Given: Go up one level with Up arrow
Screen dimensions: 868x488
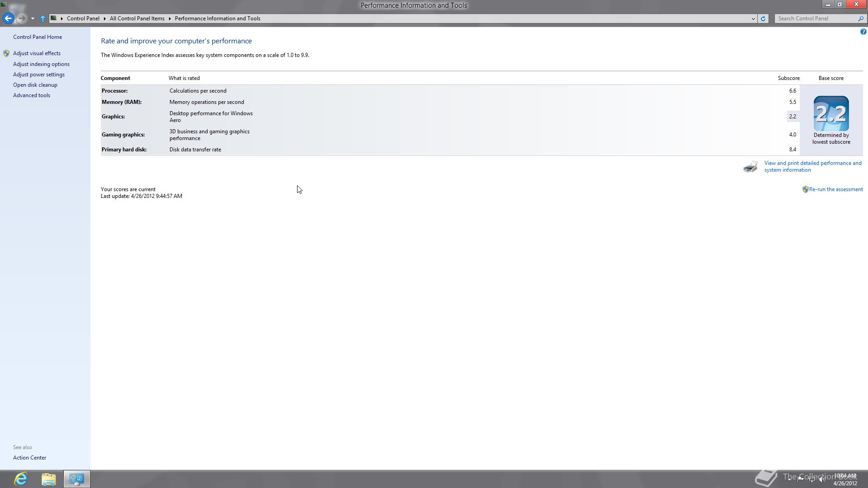Looking at the screenshot, I should [x=43, y=19].
